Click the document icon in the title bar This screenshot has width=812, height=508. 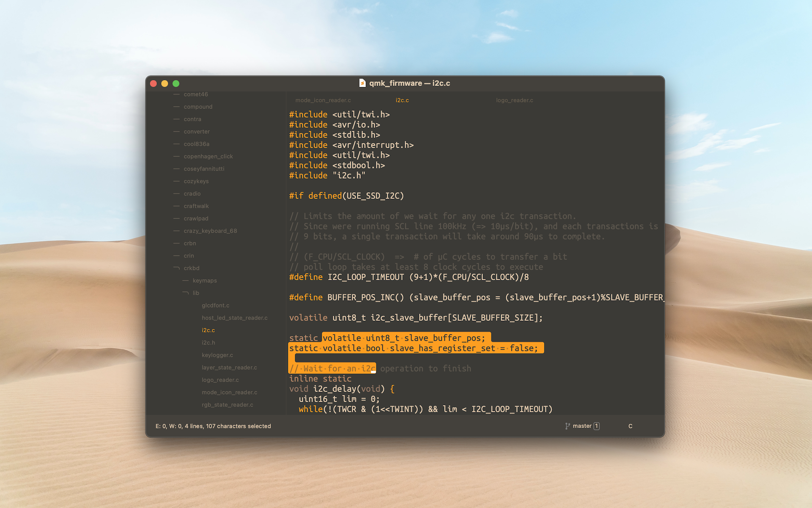coord(362,83)
